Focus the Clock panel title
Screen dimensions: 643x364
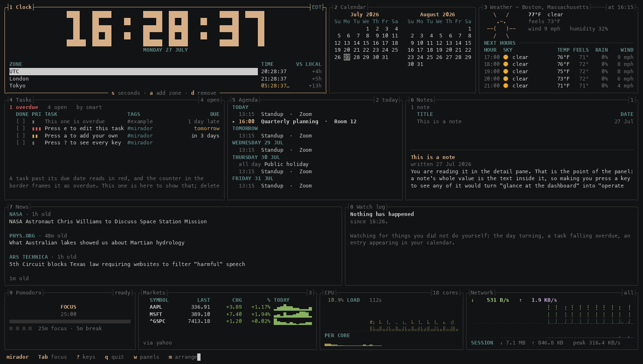(20, 7)
